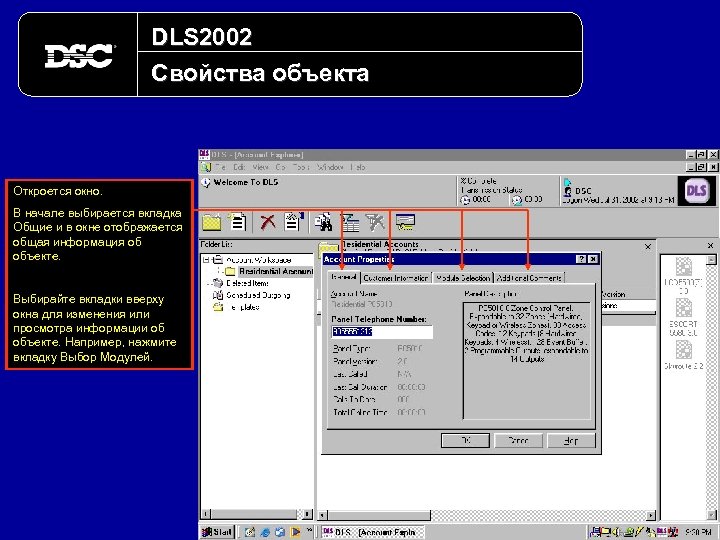The height and width of the screenshot is (540, 720).
Task: Open the Go menu
Action: pyautogui.click(x=281, y=167)
